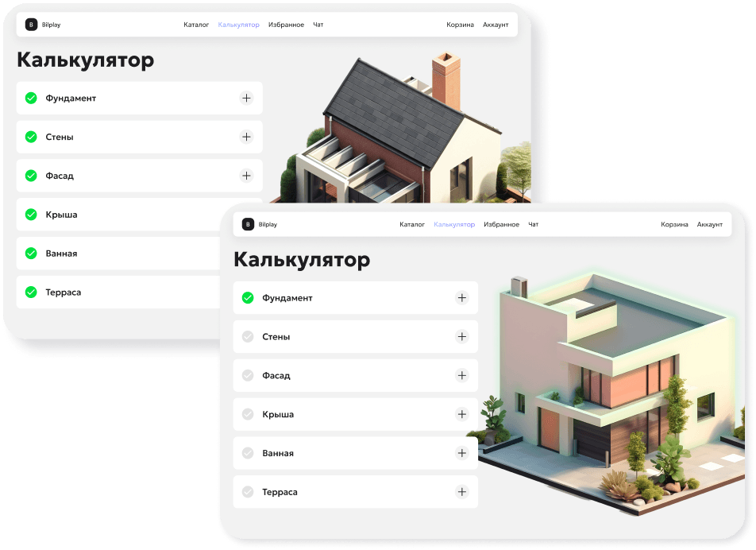Click the Bilplay logo icon in the back window

pos(31,25)
